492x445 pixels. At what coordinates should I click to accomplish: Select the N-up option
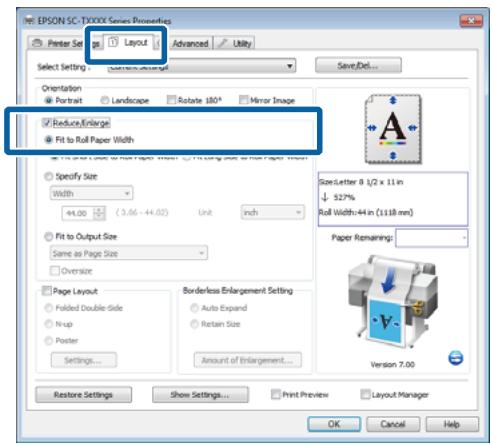[x=49, y=324]
